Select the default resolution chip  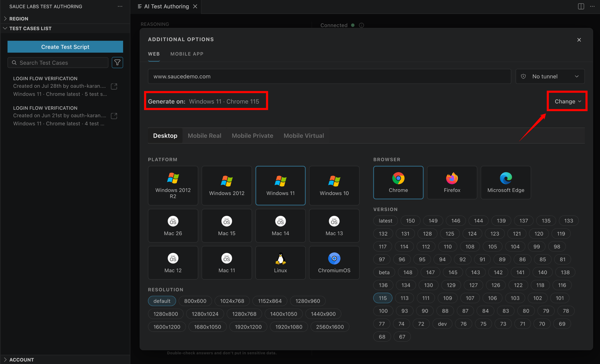pyautogui.click(x=162, y=301)
